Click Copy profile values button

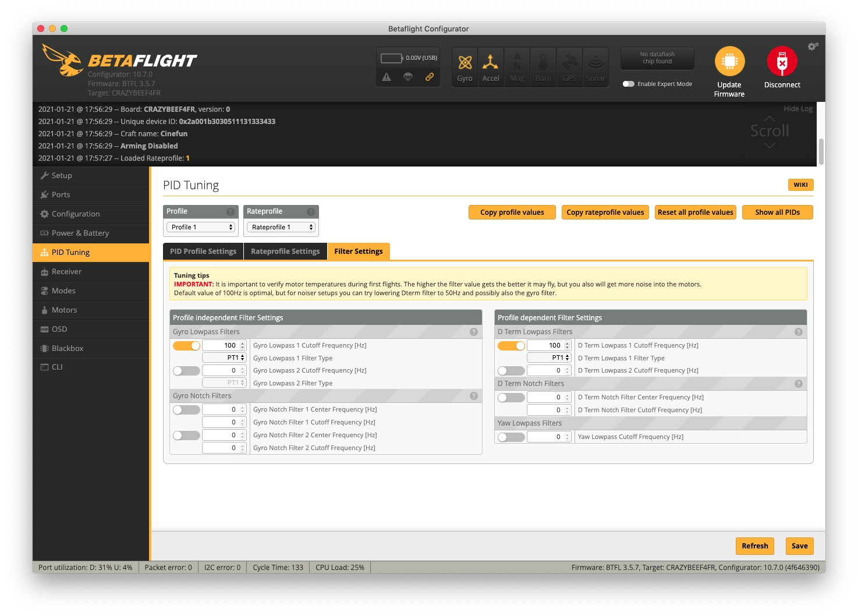(x=512, y=213)
